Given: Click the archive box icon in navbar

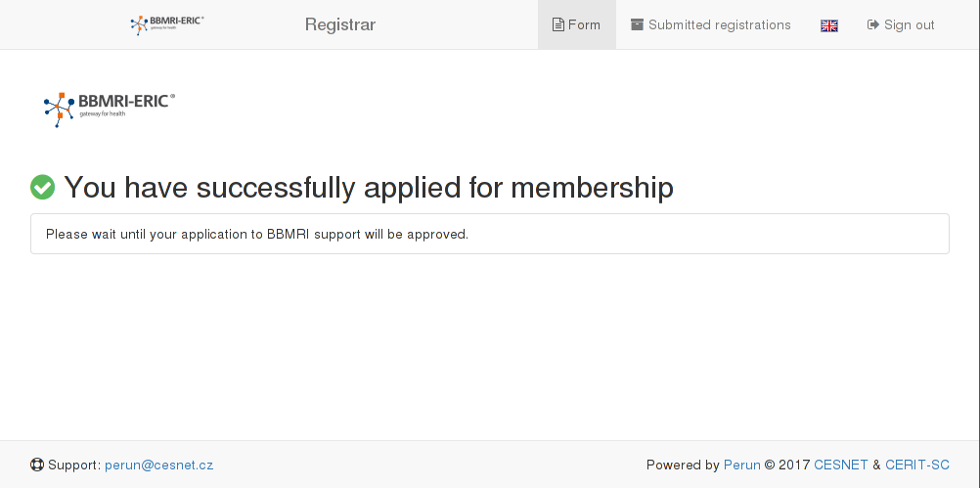Looking at the screenshot, I should coord(637,24).
